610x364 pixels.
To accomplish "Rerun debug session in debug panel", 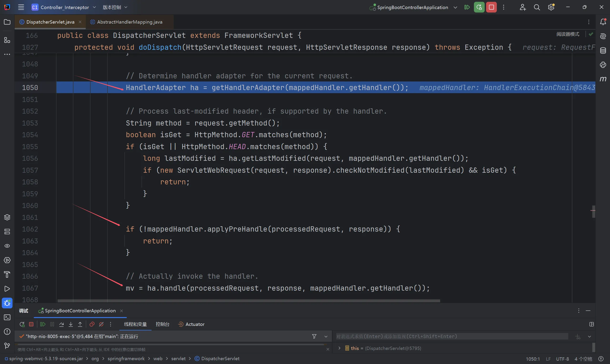I will [22, 324].
